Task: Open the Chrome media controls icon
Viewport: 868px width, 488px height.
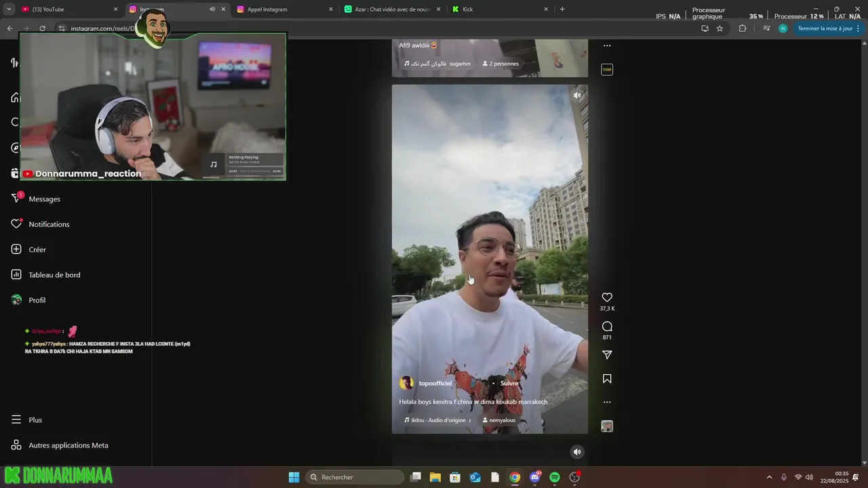Action: pyautogui.click(x=767, y=28)
